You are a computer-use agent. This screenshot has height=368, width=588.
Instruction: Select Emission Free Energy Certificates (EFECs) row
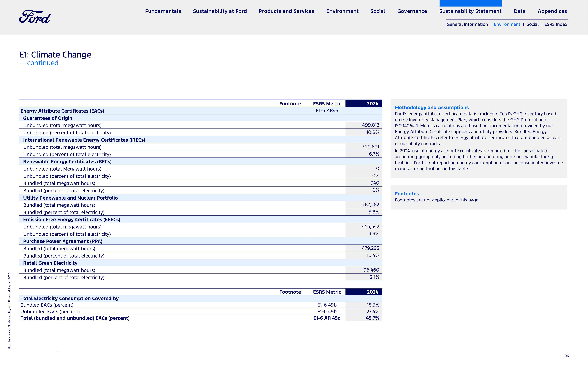201,219
